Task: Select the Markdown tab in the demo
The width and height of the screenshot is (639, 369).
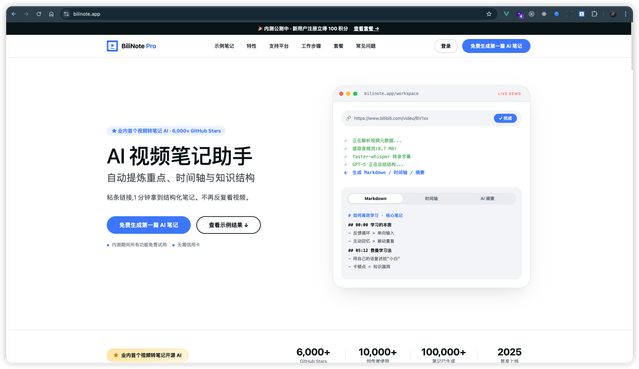Action: pyautogui.click(x=375, y=199)
